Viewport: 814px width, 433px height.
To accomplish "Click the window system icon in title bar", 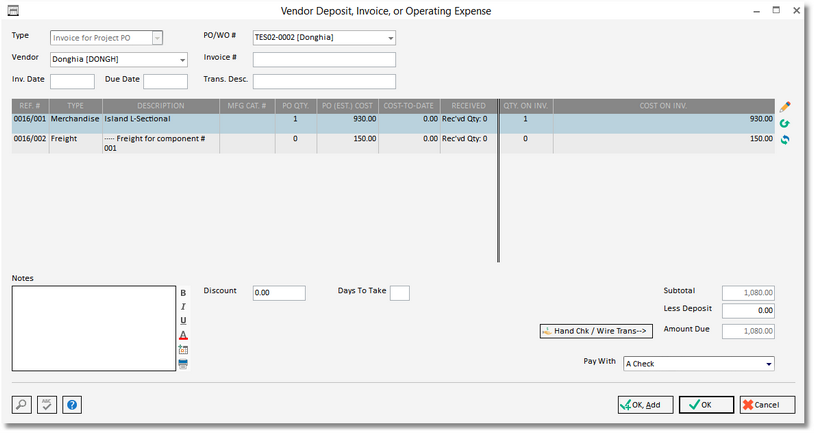I will point(13,10).
